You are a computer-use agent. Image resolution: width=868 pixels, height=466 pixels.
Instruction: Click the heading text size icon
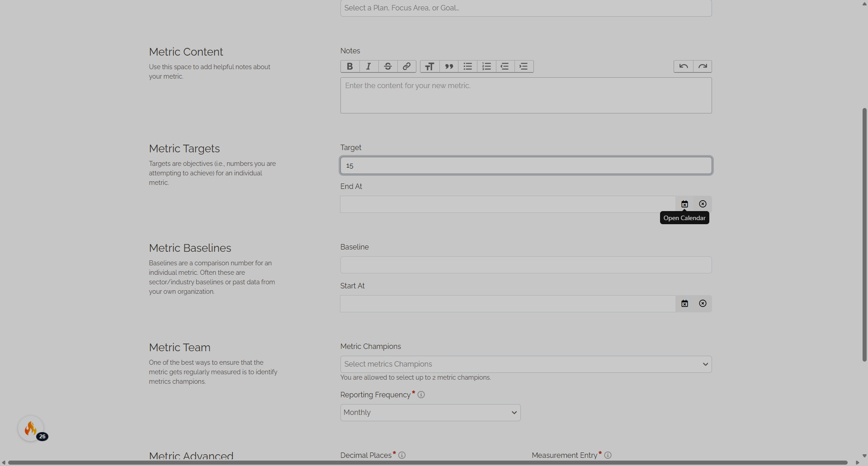coord(430,66)
